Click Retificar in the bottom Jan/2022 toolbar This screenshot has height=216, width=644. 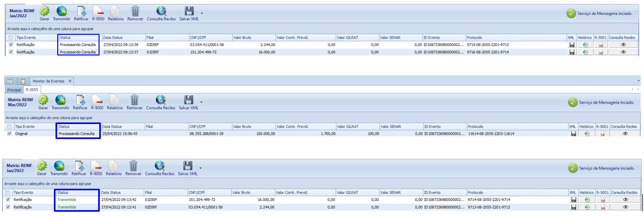(x=79, y=168)
